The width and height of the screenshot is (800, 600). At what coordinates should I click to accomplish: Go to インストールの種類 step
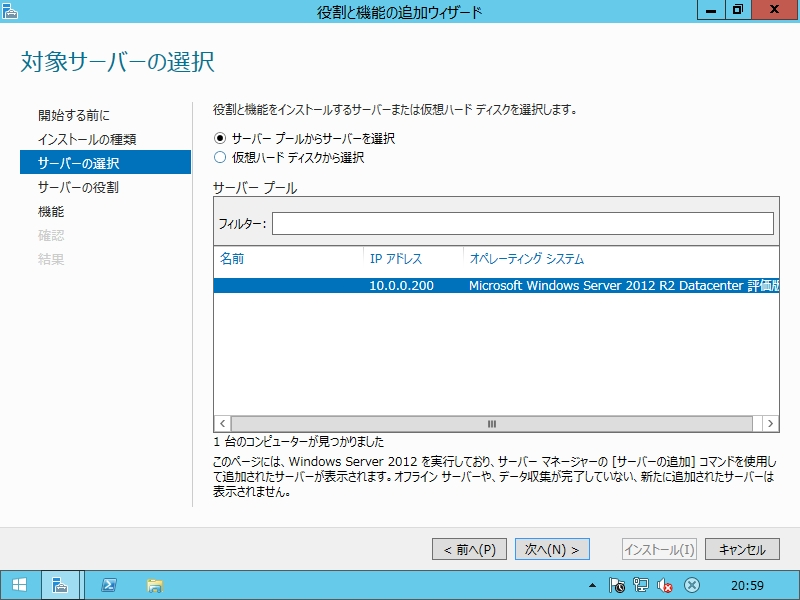click(87, 139)
